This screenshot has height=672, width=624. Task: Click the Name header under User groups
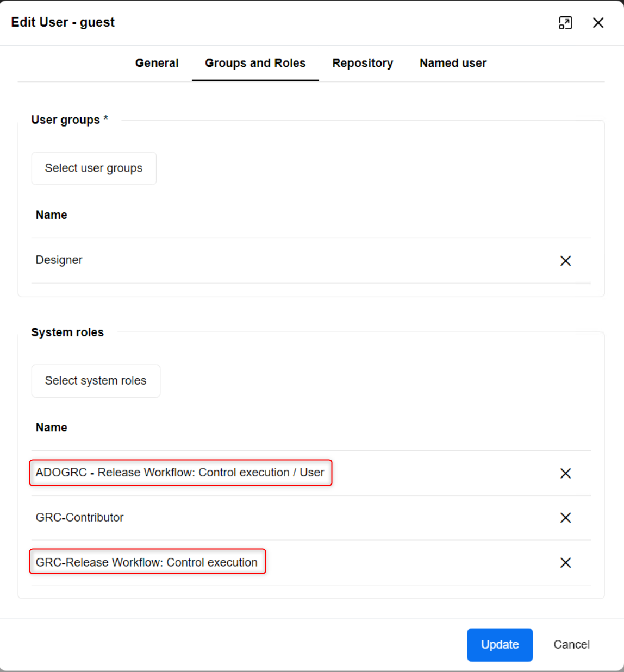[x=52, y=215]
